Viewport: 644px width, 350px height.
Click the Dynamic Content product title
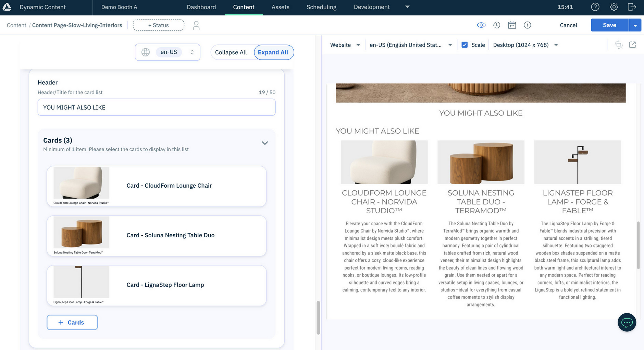(x=43, y=7)
